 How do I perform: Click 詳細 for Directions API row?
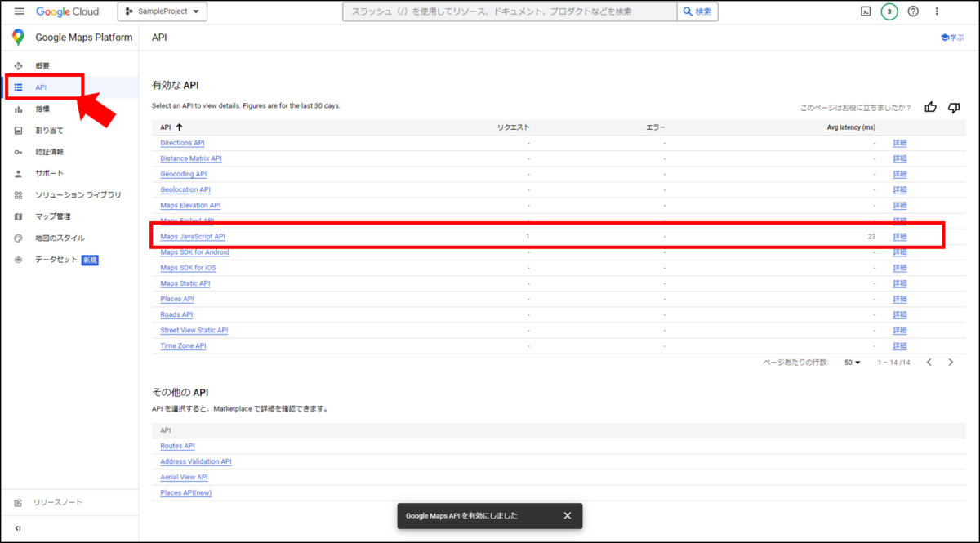tap(900, 143)
